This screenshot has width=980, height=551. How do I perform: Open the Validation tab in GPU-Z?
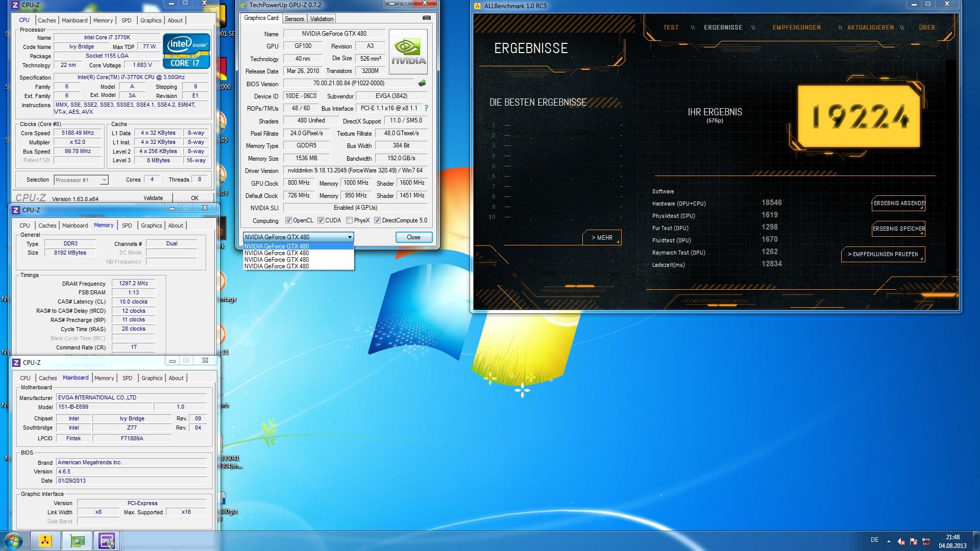[x=322, y=19]
